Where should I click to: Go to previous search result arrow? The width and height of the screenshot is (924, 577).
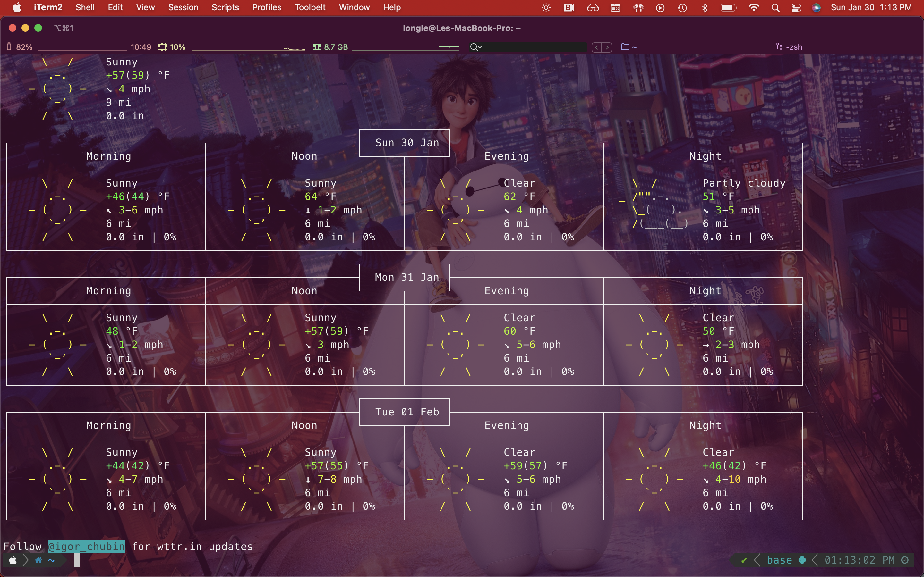coord(596,47)
